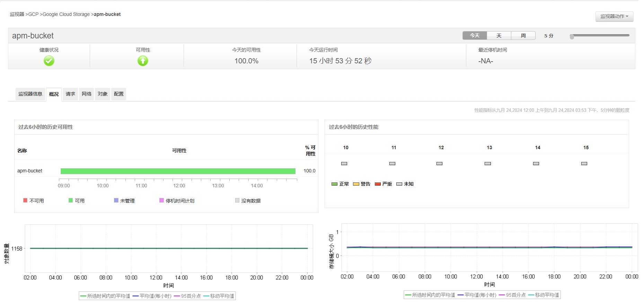Switch to the 网络 tab
The height and width of the screenshot is (305, 644).
pos(87,94)
